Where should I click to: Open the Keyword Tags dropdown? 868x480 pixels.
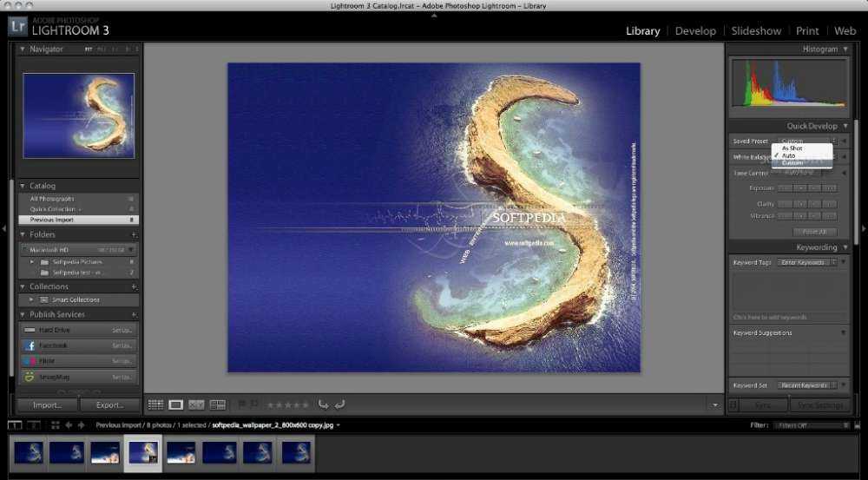(807, 262)
